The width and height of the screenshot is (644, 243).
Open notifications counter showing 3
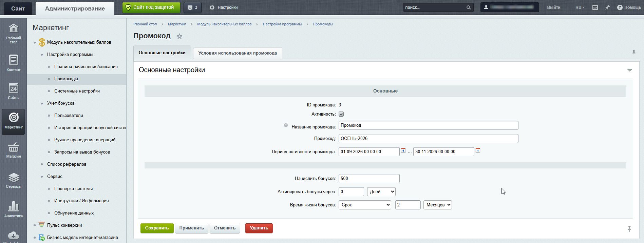pos(192,7)
